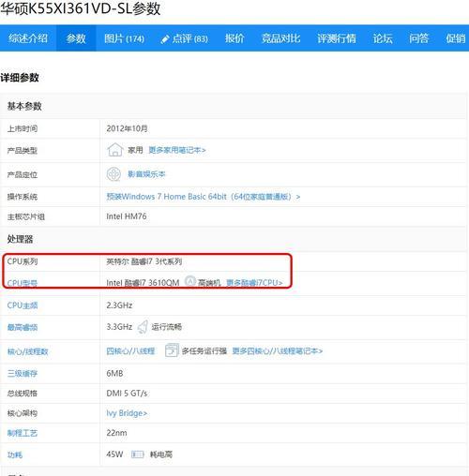Click the CPU系列 row label

[x=23, y=261]
